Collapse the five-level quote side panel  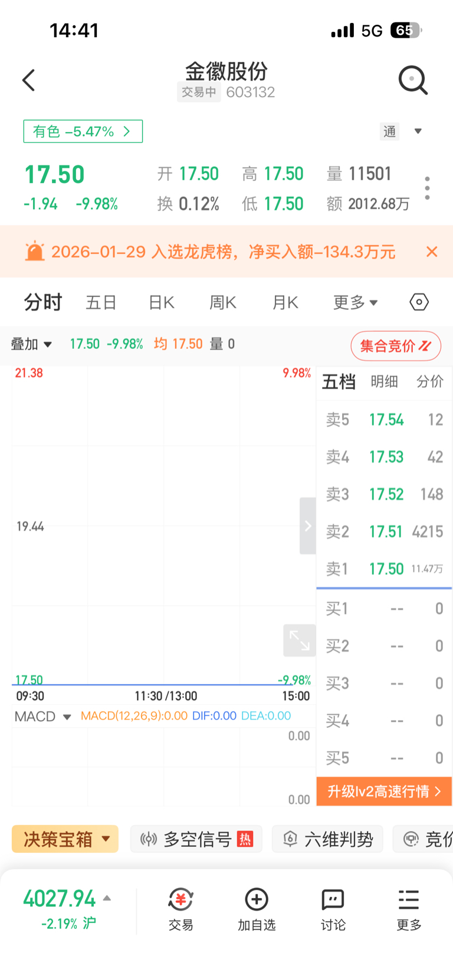pyautogui.click(x=307, y=526)
